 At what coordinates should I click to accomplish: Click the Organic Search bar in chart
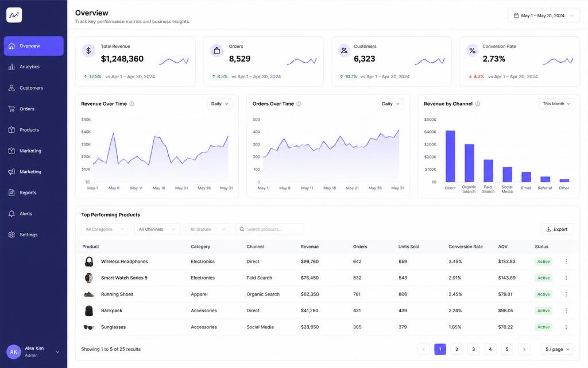click(469, 163)
